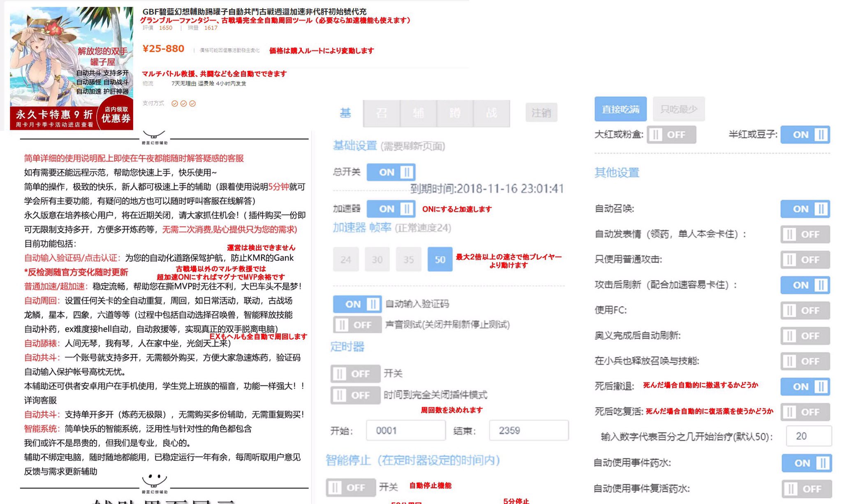Turn off 死后撤退 retreat toggle
842x504 pixels.
805,386
